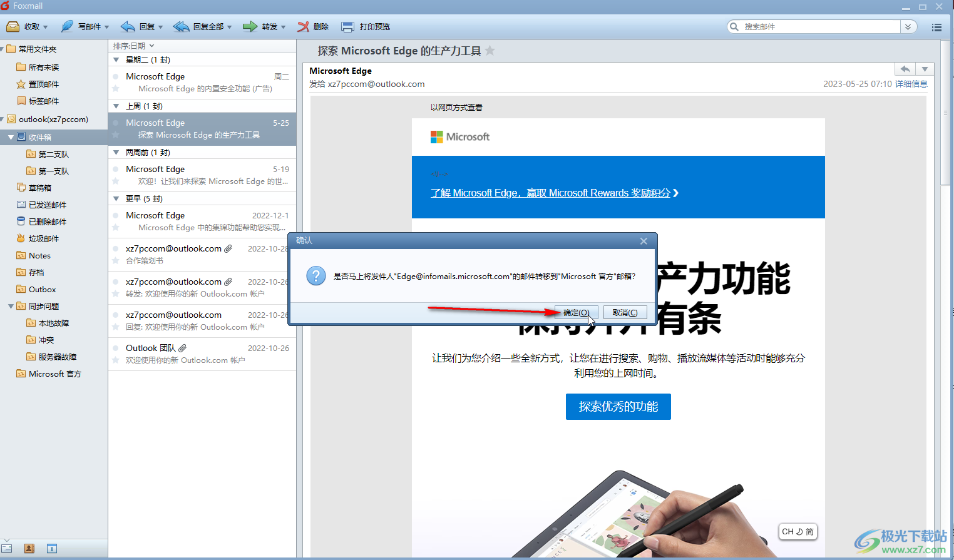Open the main menu list icon
954x560 pixels.
[x=936, y=27]
